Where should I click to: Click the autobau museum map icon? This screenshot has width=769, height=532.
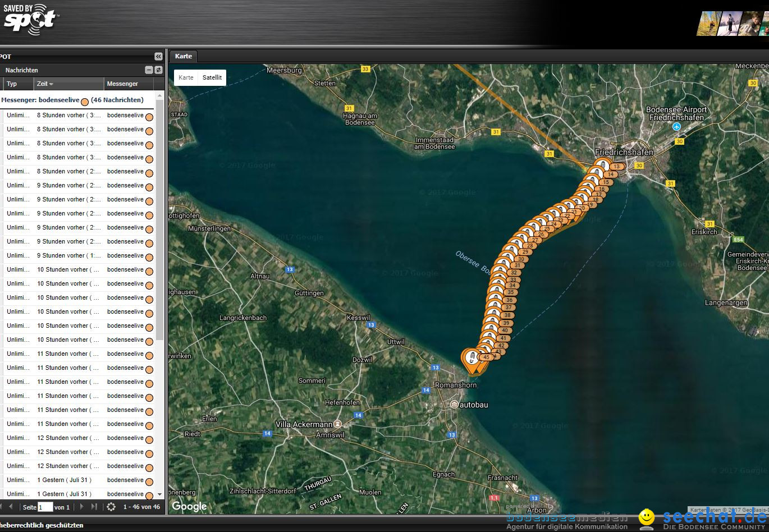(x=454, y=405)
